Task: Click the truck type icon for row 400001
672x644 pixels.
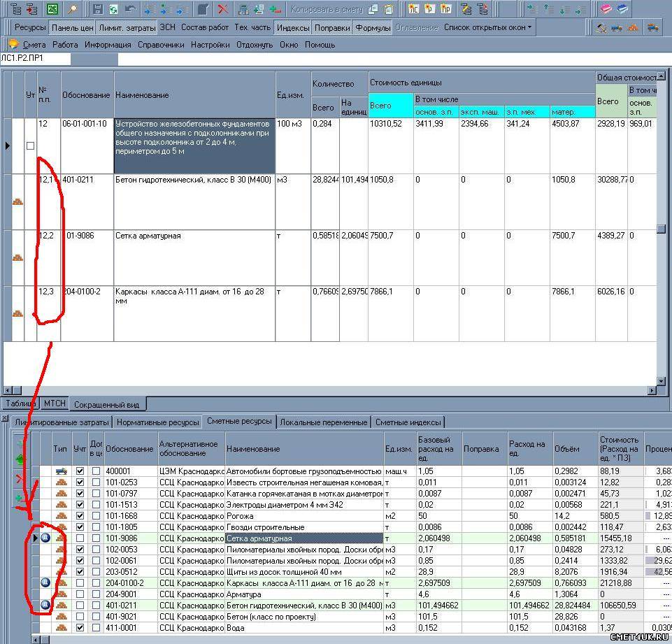Action: [x=61, y=471]
